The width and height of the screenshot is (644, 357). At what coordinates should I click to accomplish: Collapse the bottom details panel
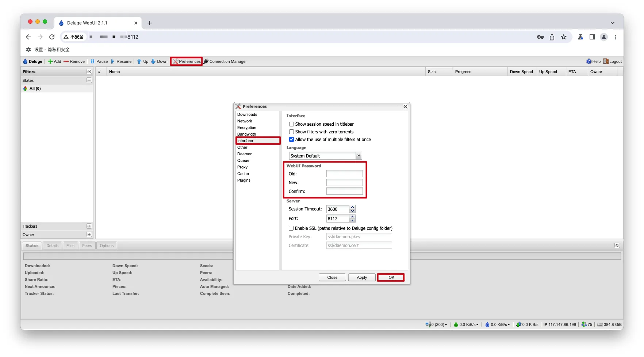pyautogui.click(x=617, y=246)
